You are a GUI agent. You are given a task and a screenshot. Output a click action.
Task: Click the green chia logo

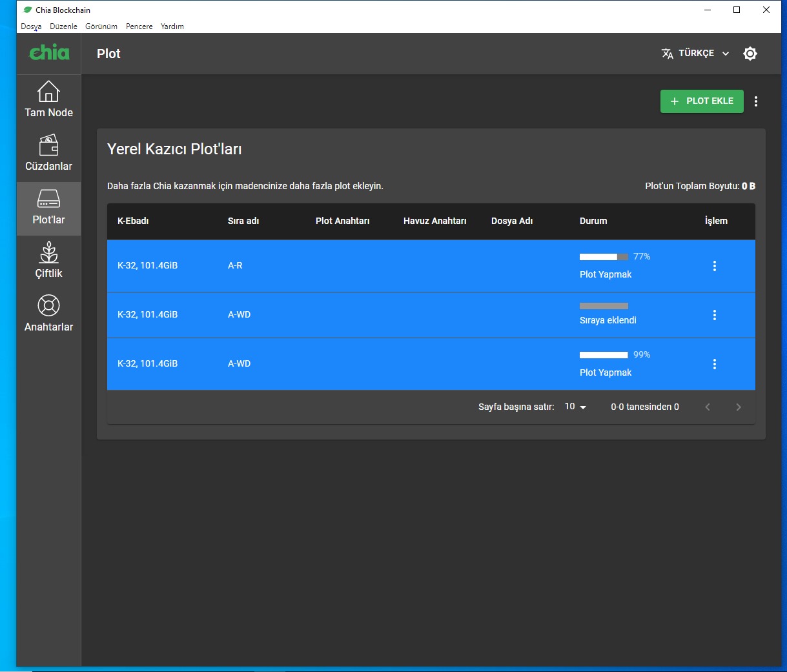[49, 52]
